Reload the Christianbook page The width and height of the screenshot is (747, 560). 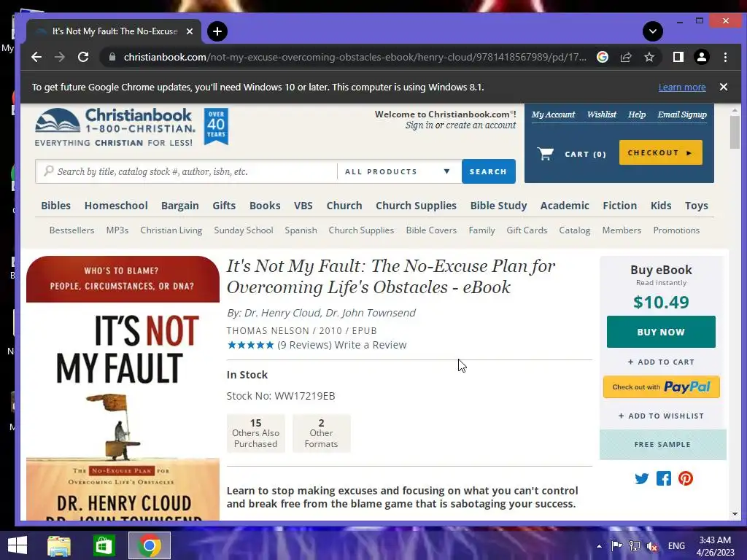83,57
